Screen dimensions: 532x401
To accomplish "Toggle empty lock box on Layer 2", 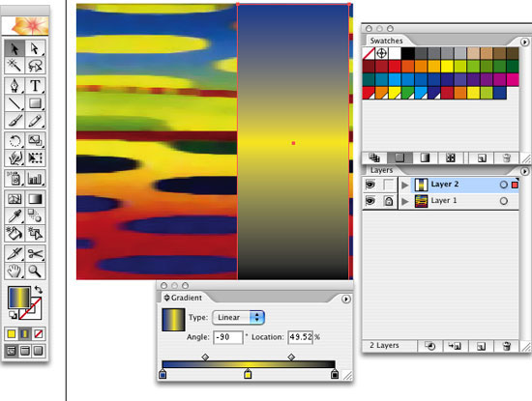I will click(x=389, y=185).
